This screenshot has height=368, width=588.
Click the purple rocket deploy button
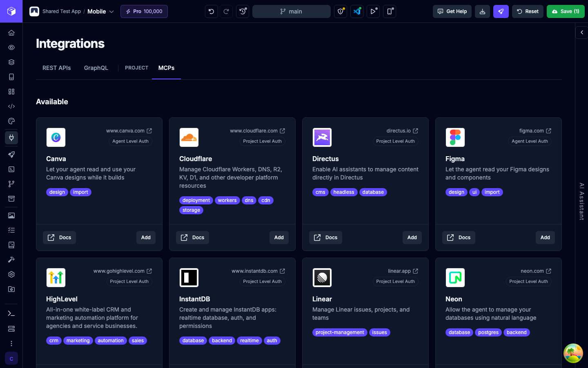pos(501,11)
